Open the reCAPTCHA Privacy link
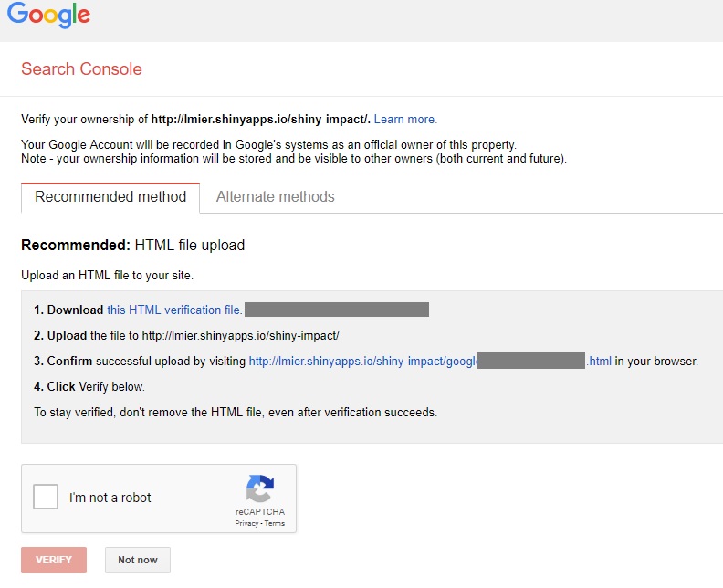This screenshot has height=588, width=723. pos(246,523)
